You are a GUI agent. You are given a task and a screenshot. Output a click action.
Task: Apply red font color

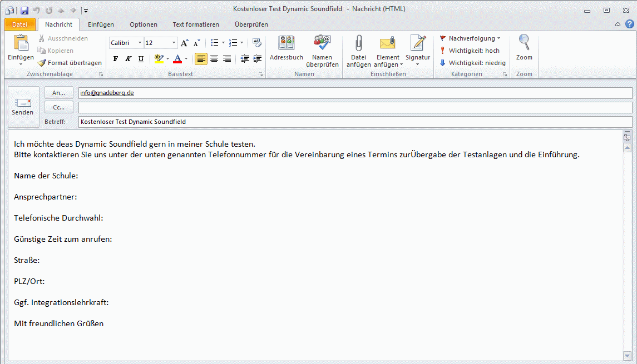pyautogui.click(x=177, y=59)
